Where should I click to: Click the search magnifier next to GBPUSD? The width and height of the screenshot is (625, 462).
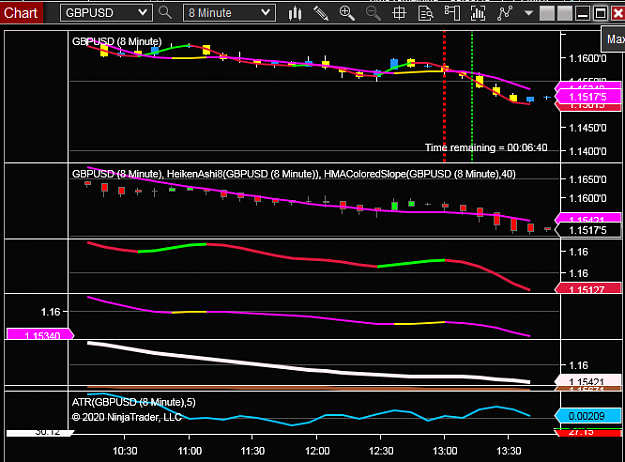pos(165,13)
